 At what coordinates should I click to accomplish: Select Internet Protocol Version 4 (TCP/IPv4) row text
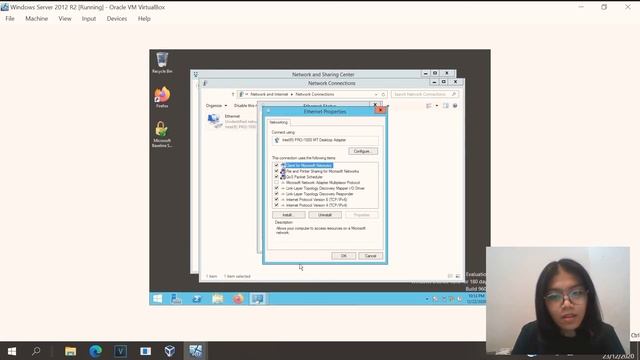(316, 205)
